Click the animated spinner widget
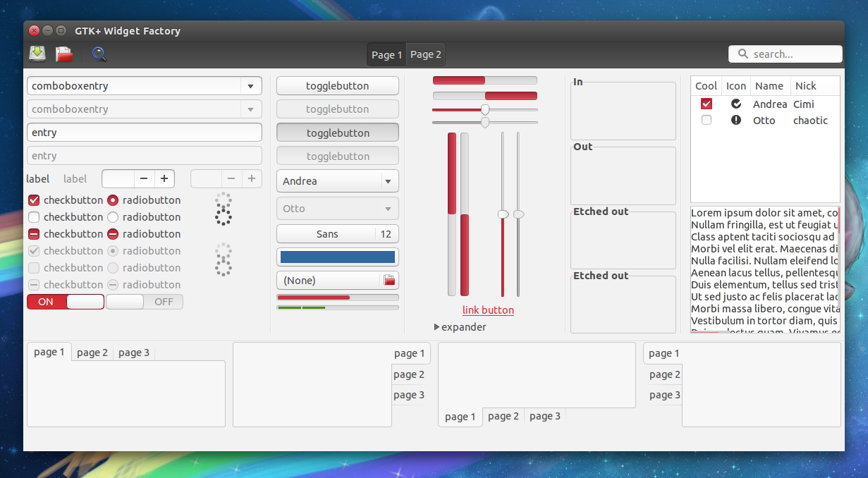The width and height of the screenshot is (868, 478). [224, 209]
